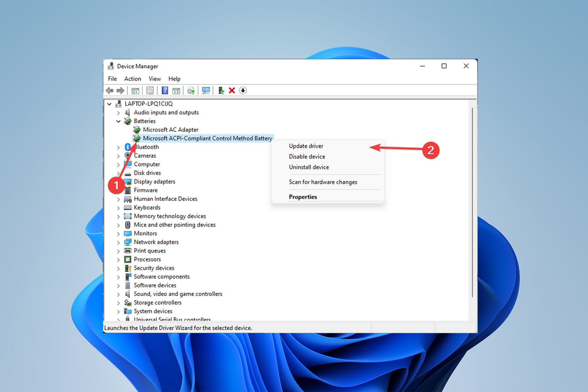This screenshot has width=588, height=392.
Task: Click the Print queues printer icon
Action: click(128, 251)
